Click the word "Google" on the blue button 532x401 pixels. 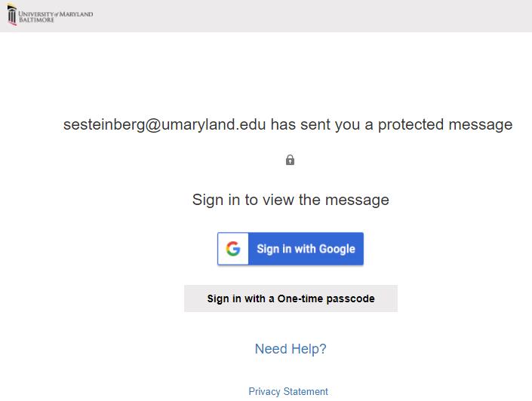[337, 249]
